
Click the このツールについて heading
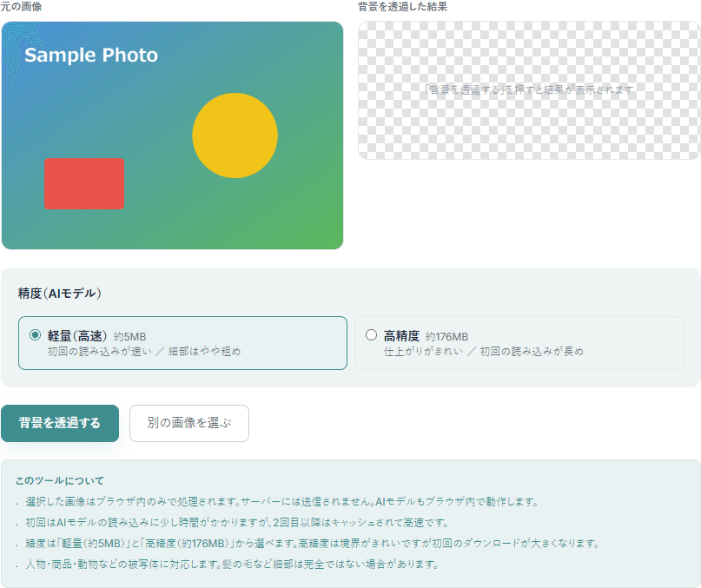[59, 480]
